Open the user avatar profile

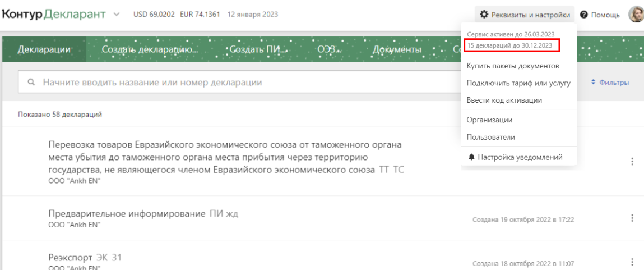tap(636, 15)
